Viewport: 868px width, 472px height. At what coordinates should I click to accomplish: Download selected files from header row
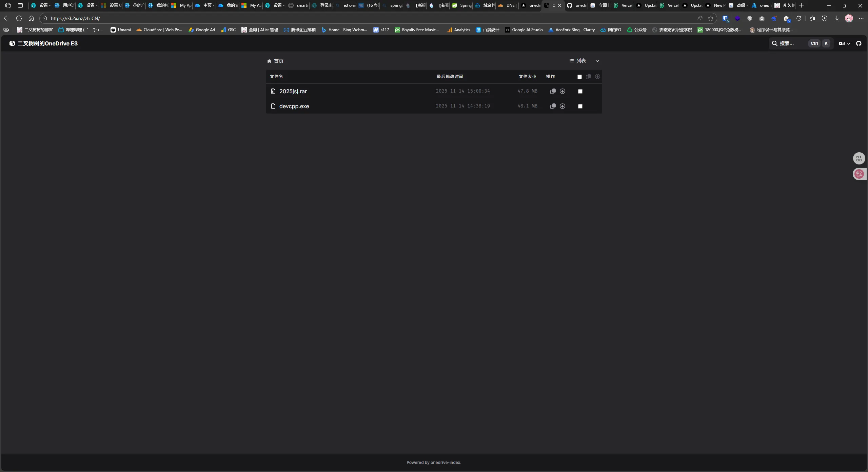tap(597, 77)
